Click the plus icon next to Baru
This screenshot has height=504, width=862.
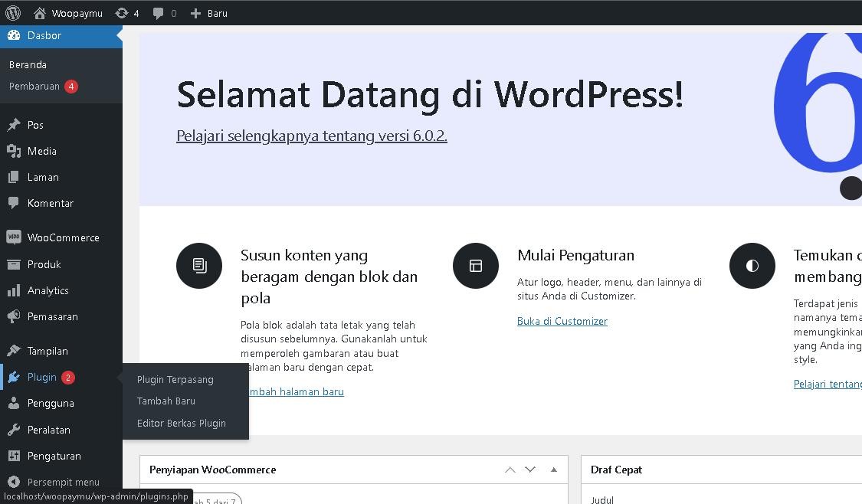coord(195,13)
